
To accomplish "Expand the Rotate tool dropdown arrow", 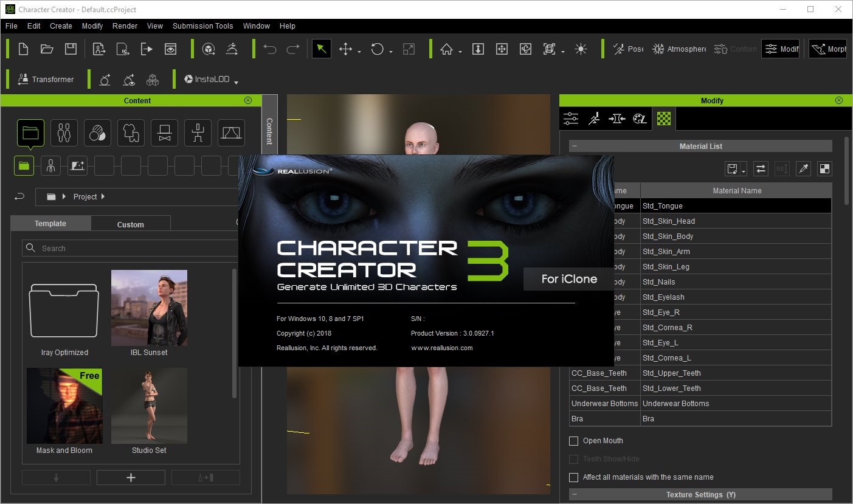I will pos(391,52).
